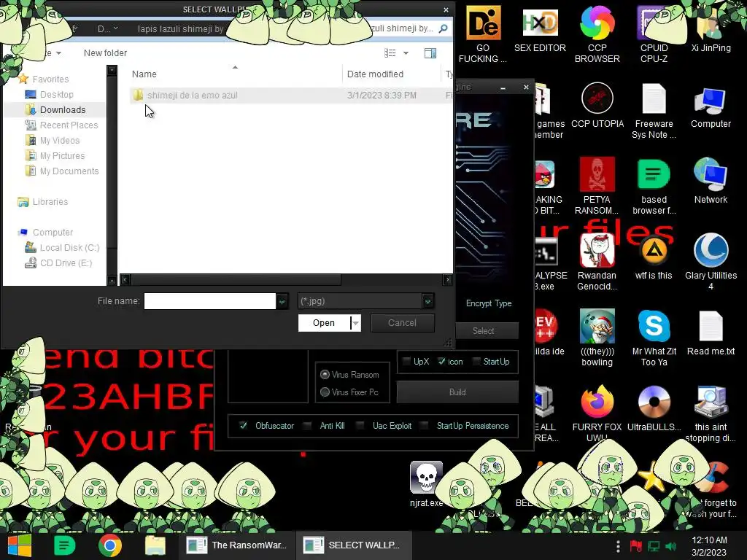Sort by Date modified column header
Image resolution: width=747 pixels, height=560 pixels.
pyautogui.click(x=375, y=74)
